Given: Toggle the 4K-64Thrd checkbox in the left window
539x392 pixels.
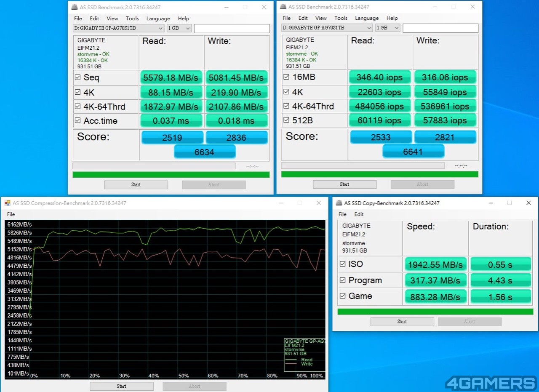Looking at the screenshot, I should [x=77, y=107].
